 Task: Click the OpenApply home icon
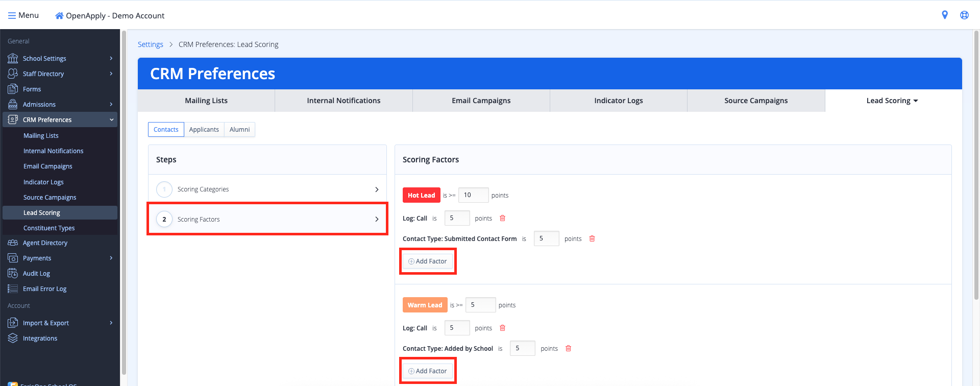[x=59, y=16]
